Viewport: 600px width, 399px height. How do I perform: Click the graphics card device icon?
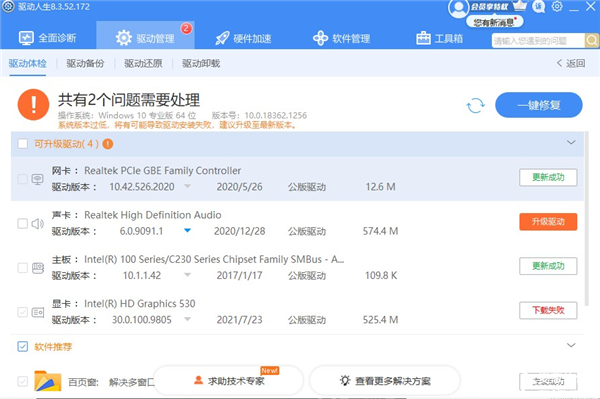38,312
